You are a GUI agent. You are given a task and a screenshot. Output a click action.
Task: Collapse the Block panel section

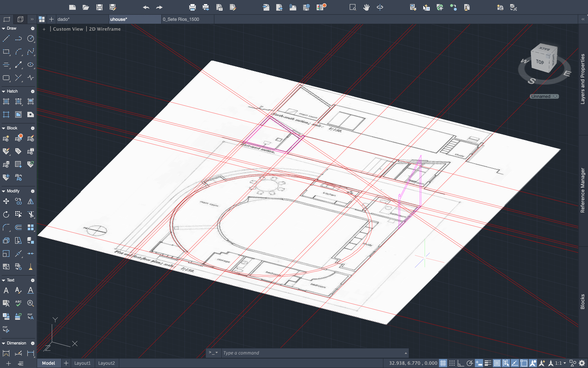click(3, 128)
